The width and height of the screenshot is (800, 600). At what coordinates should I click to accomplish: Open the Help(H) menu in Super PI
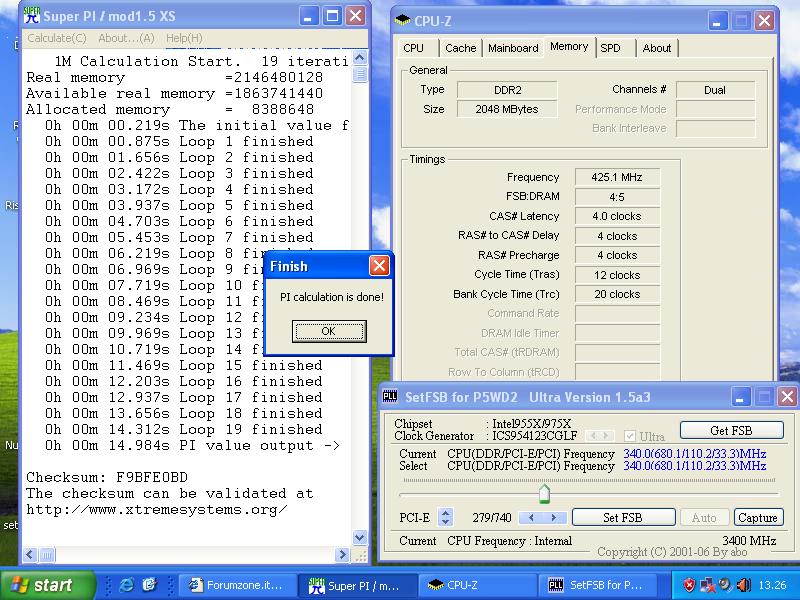(184, 38)
